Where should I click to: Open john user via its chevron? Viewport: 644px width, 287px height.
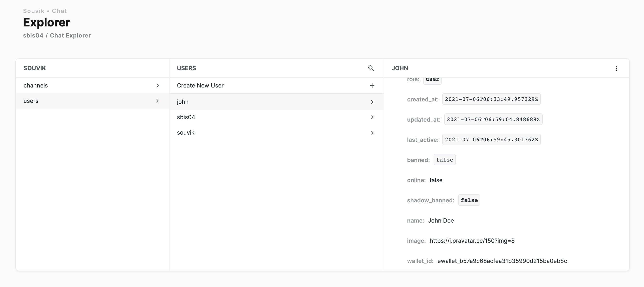pos(372,102)
